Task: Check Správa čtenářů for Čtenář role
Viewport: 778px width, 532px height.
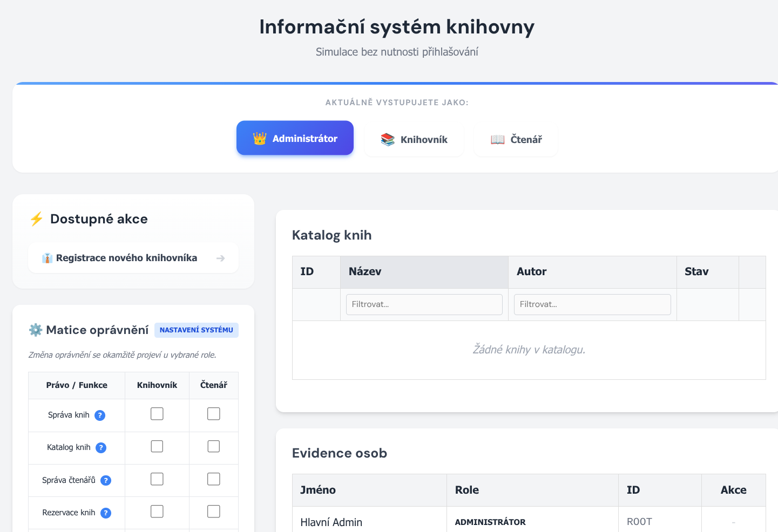Action: pos(214,479)
